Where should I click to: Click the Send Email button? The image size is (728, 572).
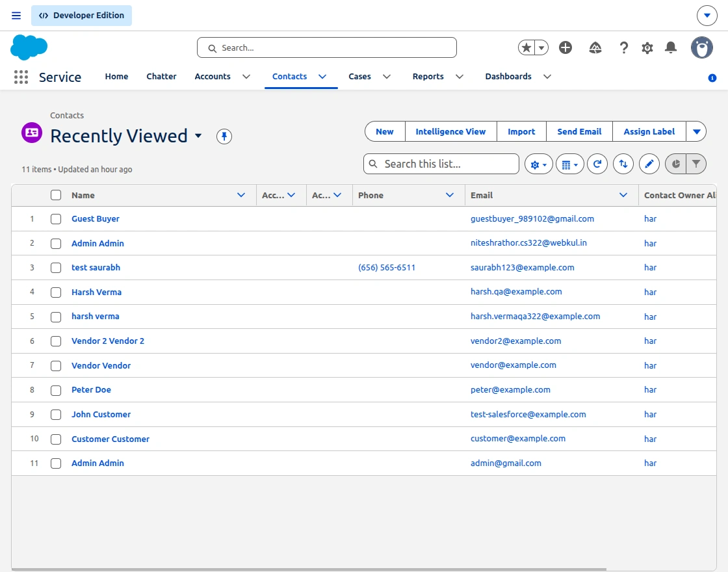(x=579, y=132)
